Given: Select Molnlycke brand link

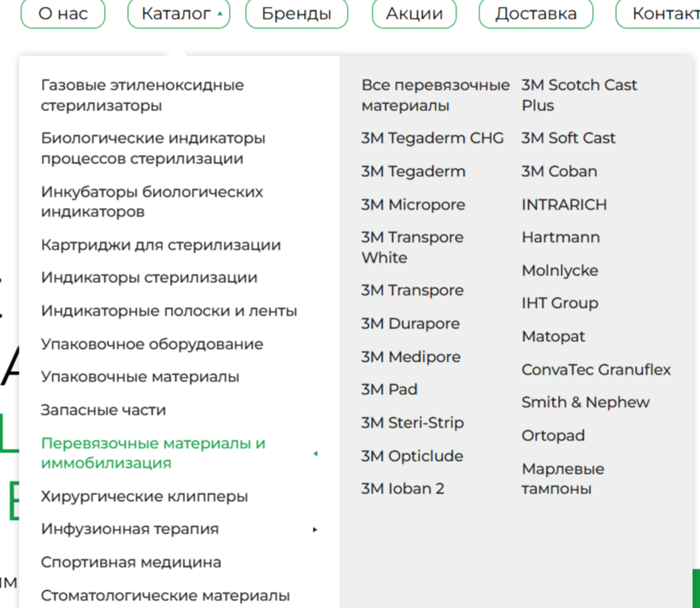Looking at the screenshot, I should (560, 271).
